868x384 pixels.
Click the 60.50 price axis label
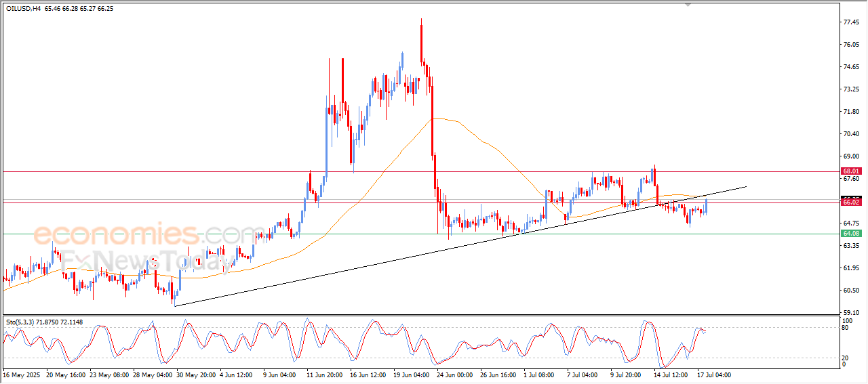tap(851, 291)
